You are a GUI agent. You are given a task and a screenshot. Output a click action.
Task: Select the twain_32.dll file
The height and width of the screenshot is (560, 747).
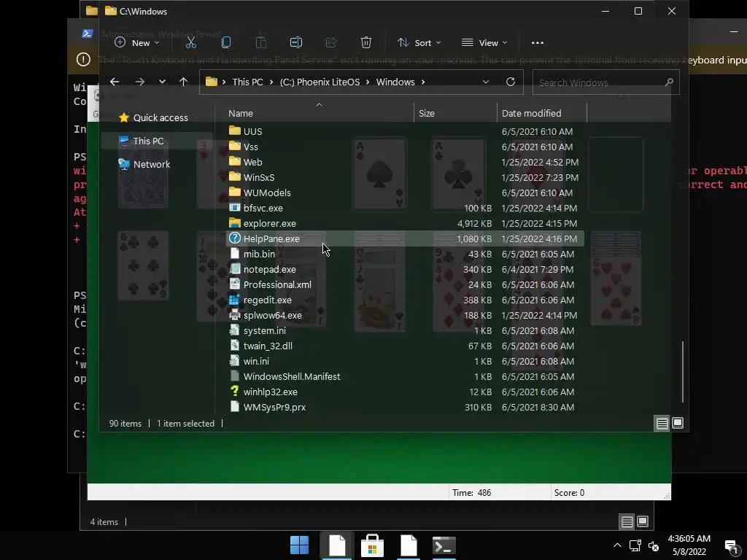click(x=404, y=346)
